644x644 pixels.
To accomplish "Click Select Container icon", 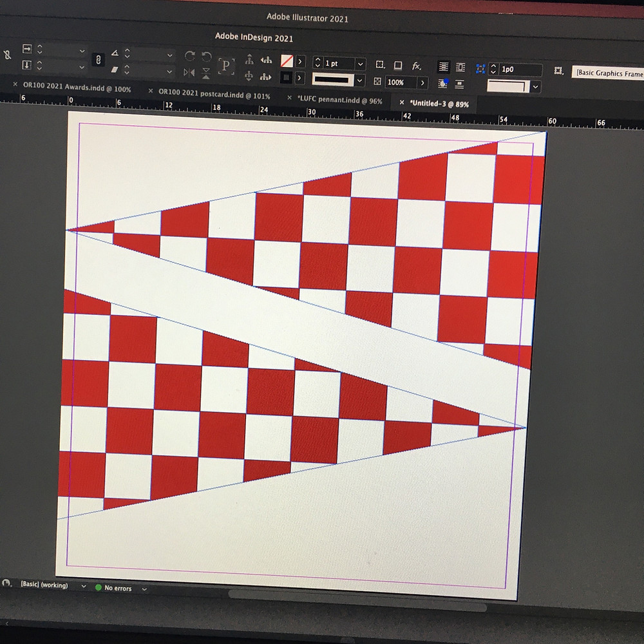I will [249, 59].
